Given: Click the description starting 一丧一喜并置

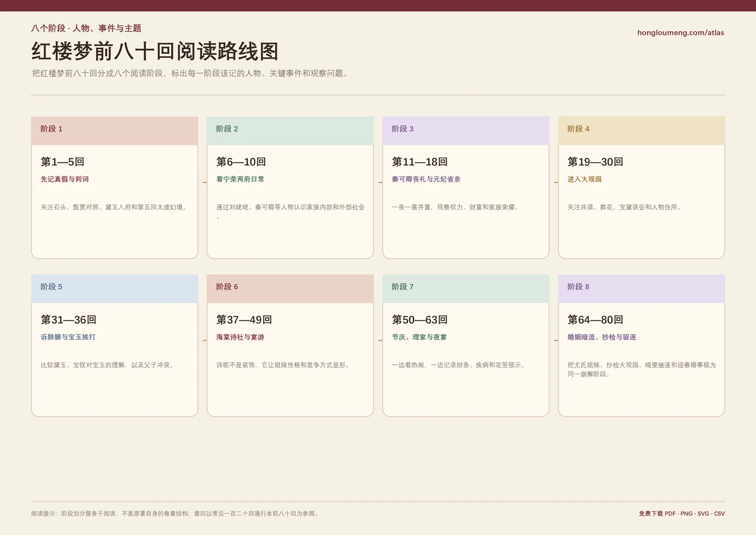Looking at the screenshot, I should tap(456, 207).
